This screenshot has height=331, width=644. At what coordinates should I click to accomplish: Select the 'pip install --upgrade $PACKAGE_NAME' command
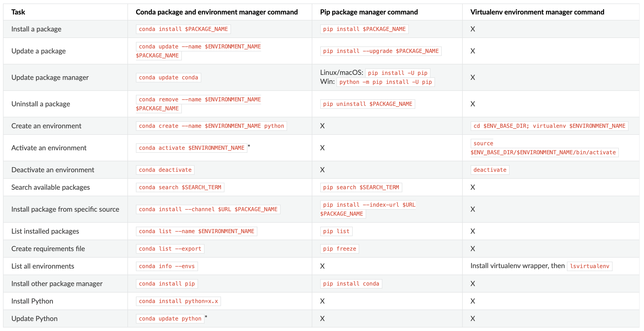point(381,51)
